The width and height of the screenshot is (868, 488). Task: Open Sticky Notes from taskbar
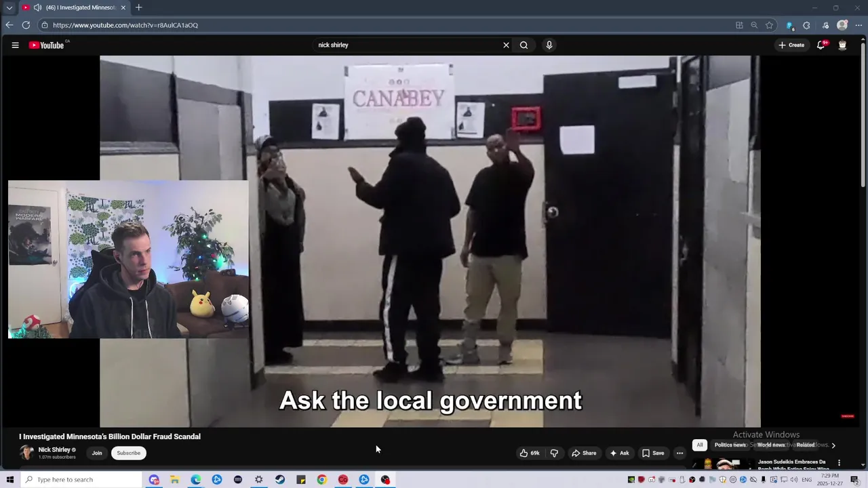pos(300,480)
